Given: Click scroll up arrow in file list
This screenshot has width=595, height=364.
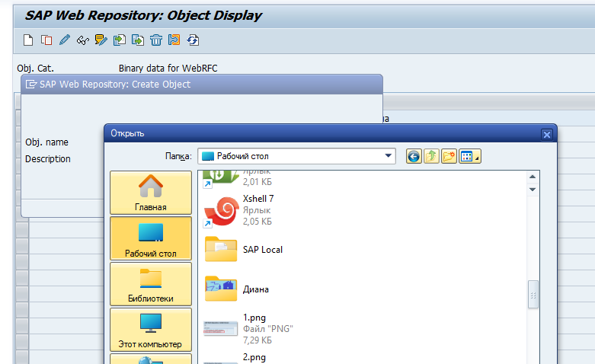Looking at the screenshot, I should coord(533,177).
